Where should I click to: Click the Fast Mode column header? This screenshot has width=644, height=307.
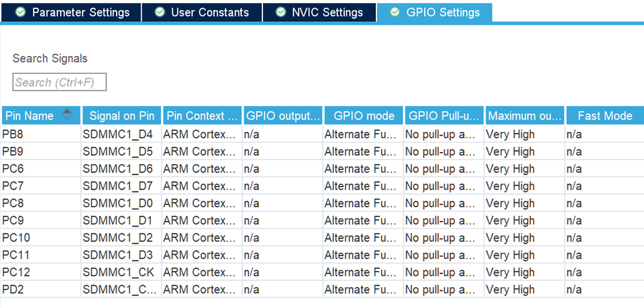tap(605, 116)
